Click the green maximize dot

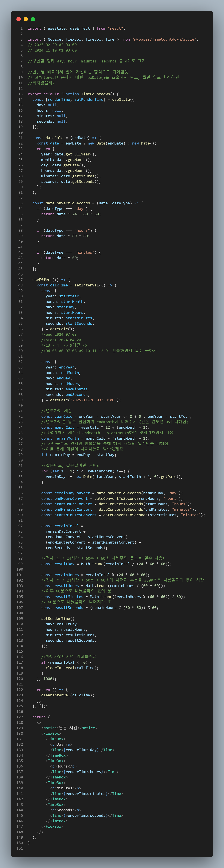(33, 19)
